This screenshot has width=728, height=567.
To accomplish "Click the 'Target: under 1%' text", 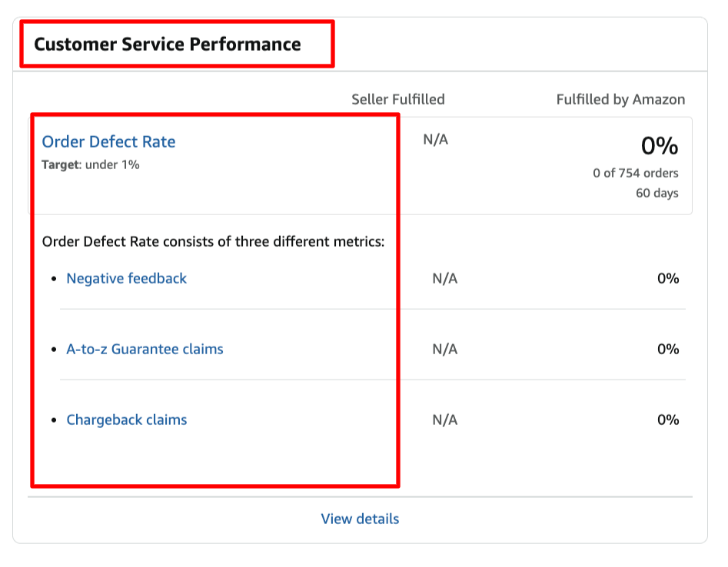I will (91, 164).
